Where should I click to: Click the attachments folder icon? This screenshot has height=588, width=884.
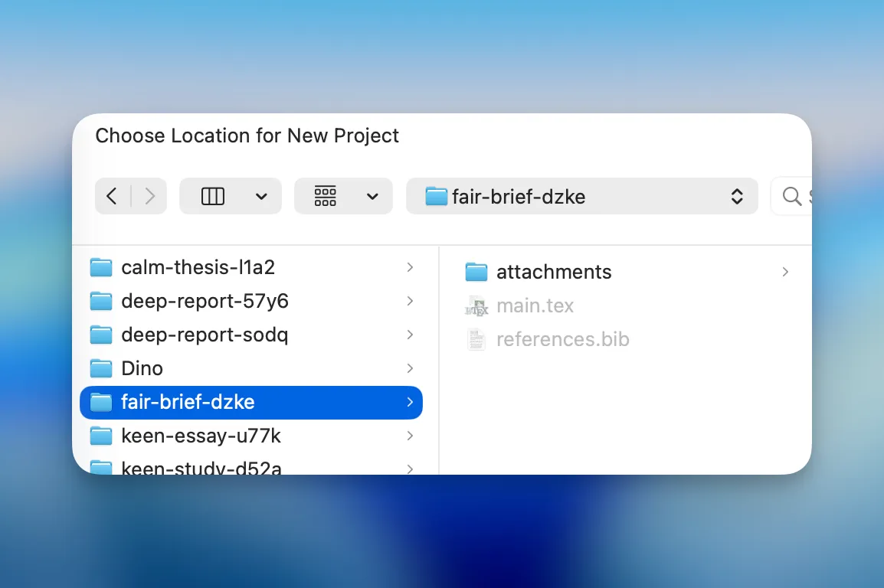(476, 272)
